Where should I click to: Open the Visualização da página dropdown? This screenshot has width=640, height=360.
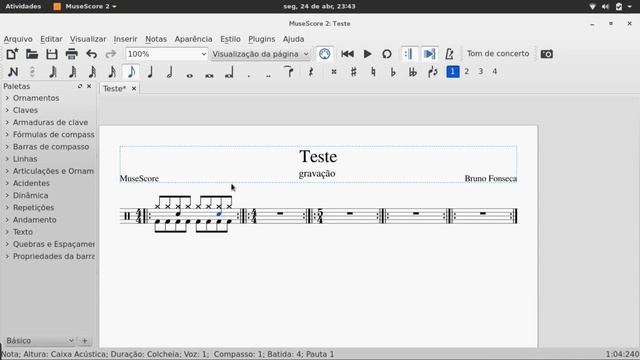(260, 54)
